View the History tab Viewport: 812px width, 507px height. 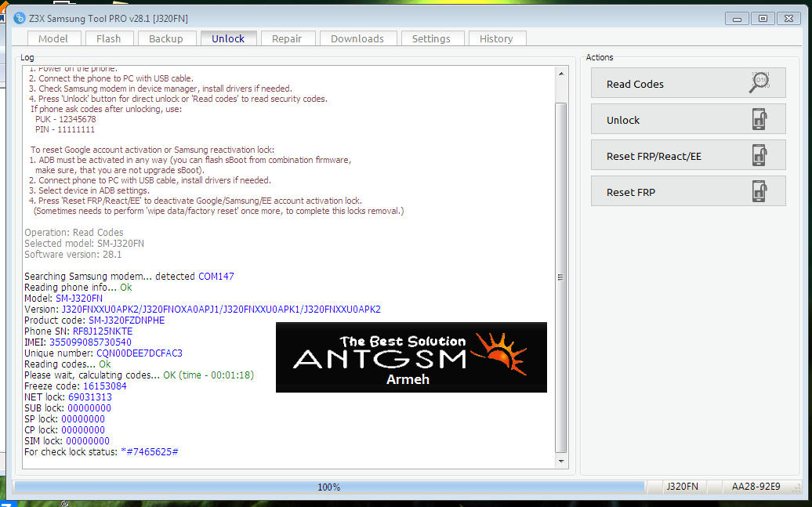point(496,39)
